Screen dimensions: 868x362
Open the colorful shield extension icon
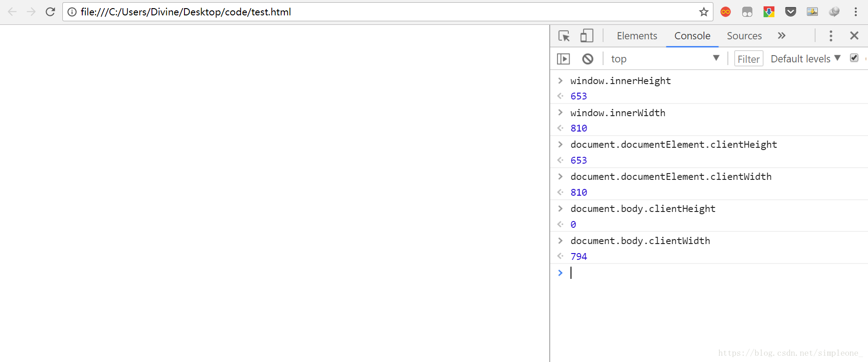pyautogui.click(x=769, y=12)
